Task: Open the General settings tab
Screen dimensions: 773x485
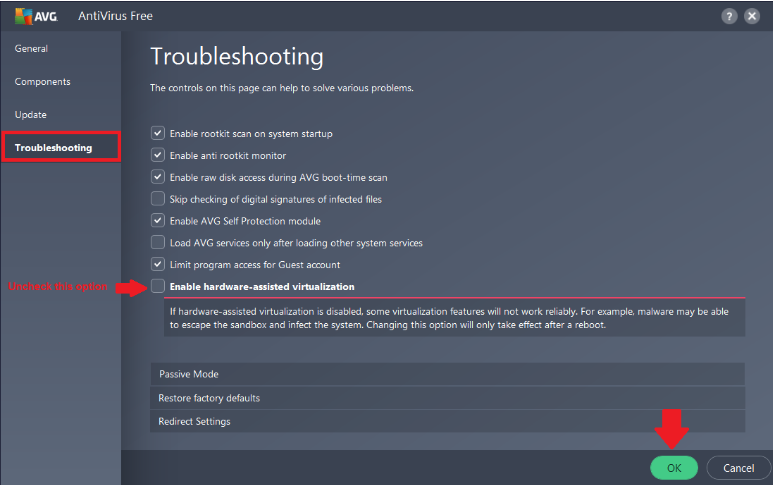Action: (31, 48)
